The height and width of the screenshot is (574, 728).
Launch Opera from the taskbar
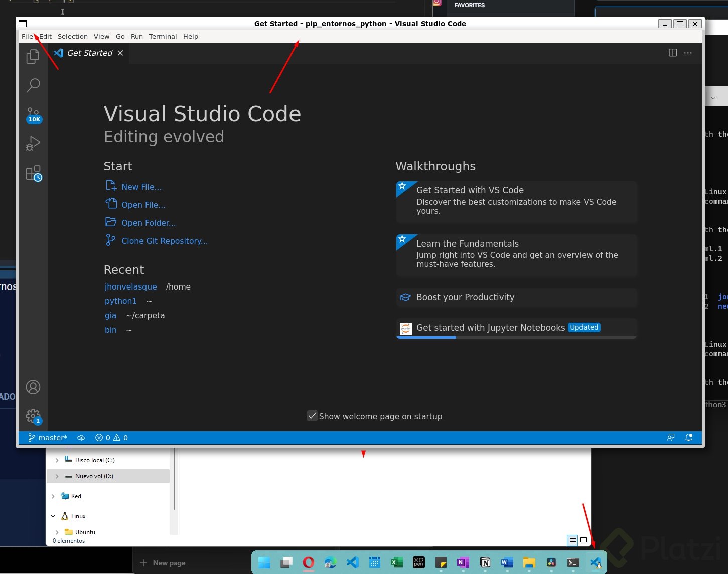click(309, 563)
